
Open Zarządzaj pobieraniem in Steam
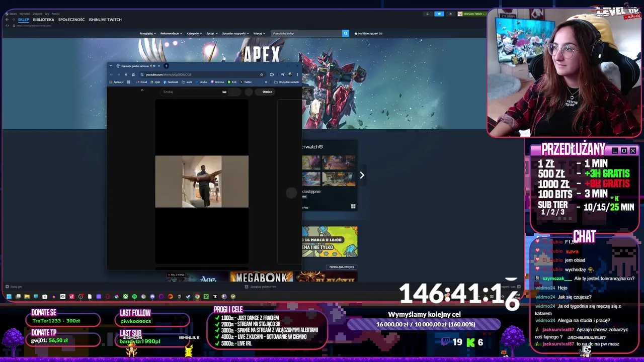[261, 287]
